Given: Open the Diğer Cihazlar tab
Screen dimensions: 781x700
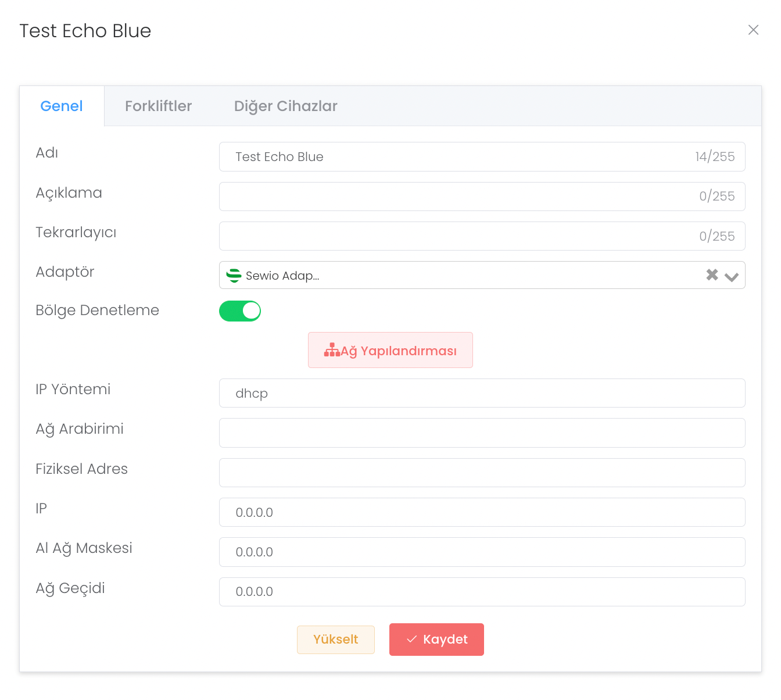Looking at the screenshot, I should click(x=285, y=106).
